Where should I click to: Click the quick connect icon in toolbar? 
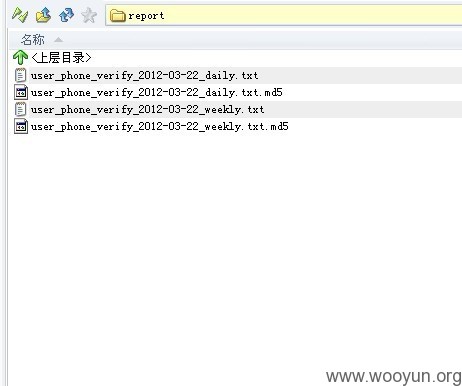[x=20, y=15]
